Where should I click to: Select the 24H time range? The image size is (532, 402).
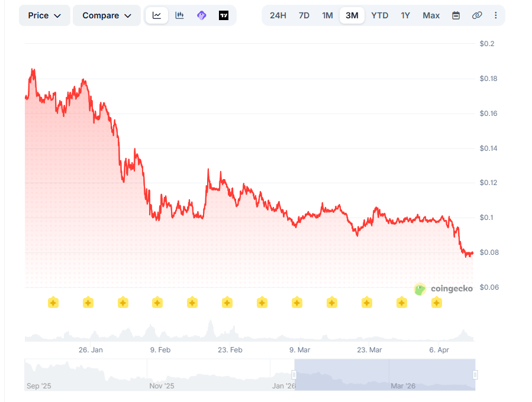(278, 15)
